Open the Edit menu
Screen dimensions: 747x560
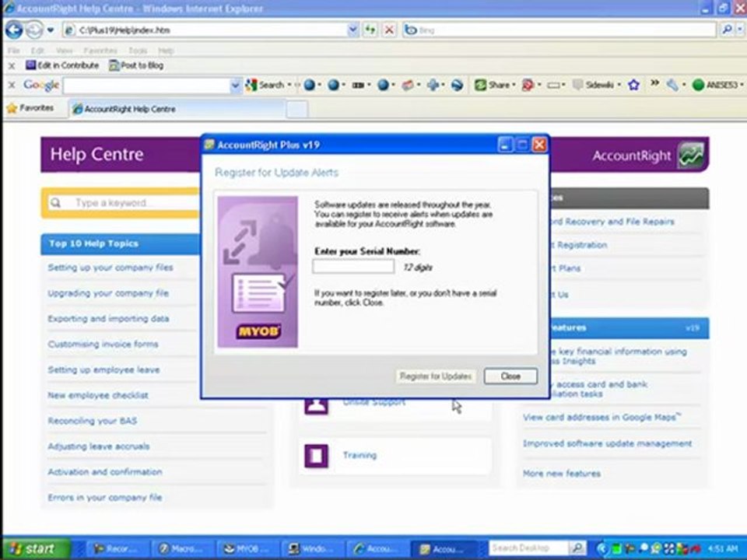tap(37, 51)
